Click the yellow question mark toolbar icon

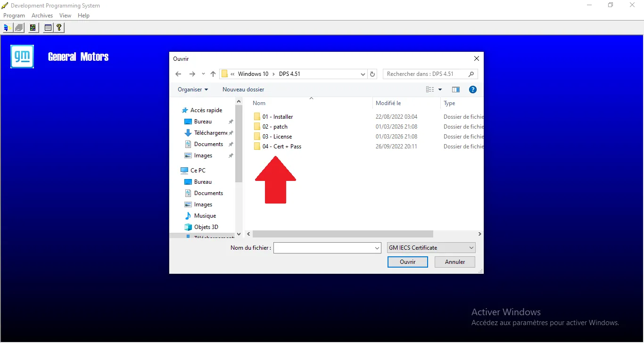coord(59,28)
